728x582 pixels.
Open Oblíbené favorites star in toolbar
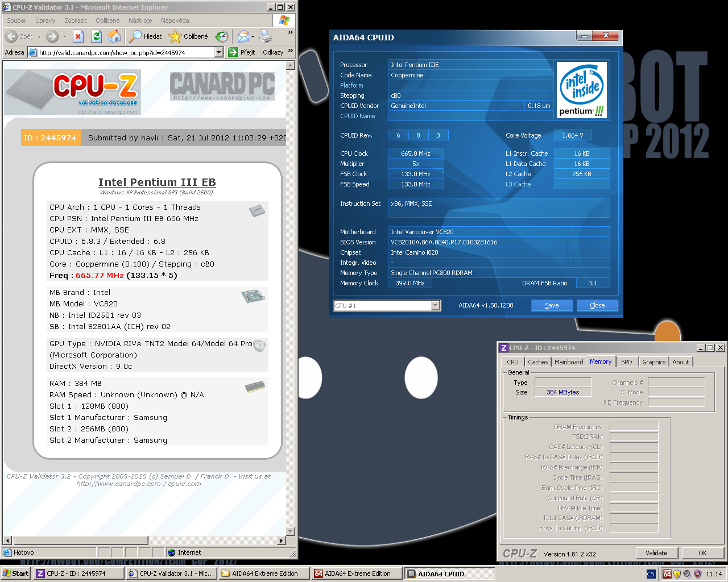pyautogui.click(x=189, y=36)
